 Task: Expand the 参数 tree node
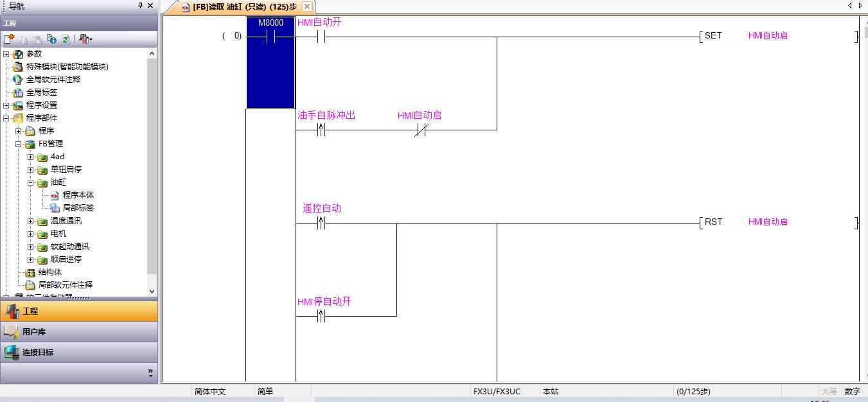click(x=6, y=54)
